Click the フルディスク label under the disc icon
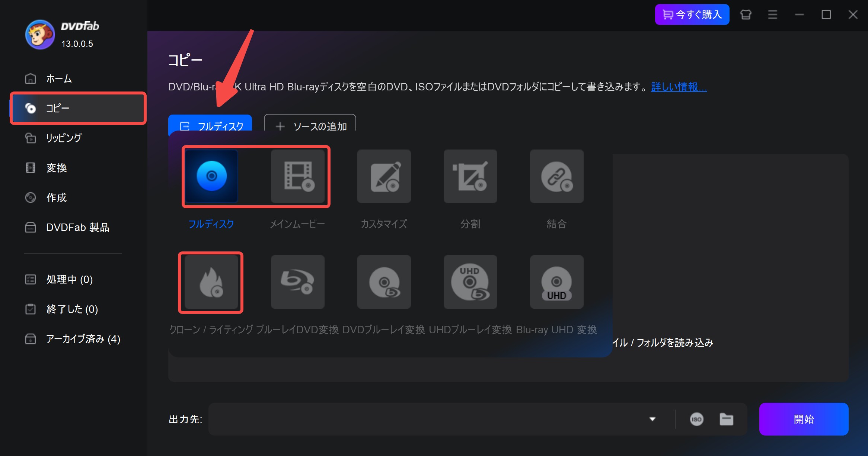Screen dimensions: 868x456 (x=211, y=224)
